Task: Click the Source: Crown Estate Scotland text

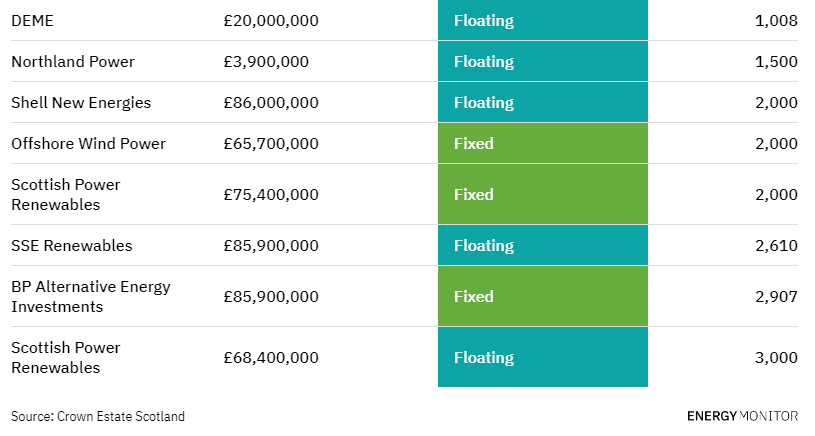Action: click(98, 417)
